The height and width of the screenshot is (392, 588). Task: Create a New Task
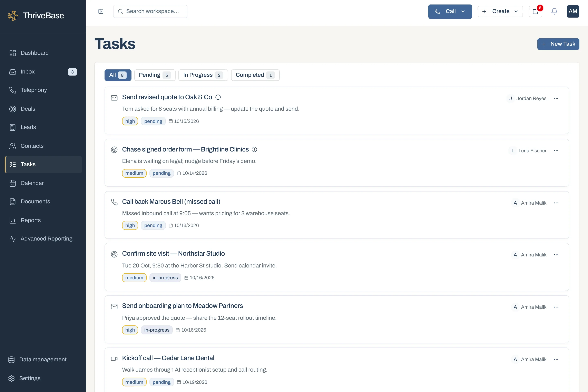coord(558,44)
